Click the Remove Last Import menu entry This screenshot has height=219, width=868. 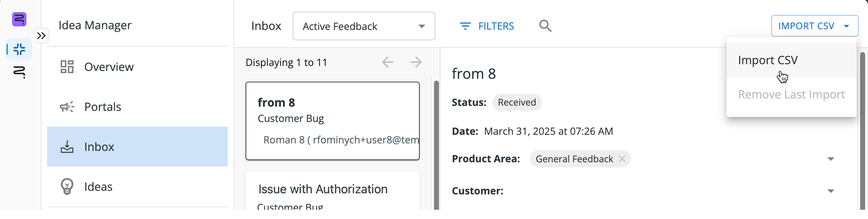[x=792, y=94]
